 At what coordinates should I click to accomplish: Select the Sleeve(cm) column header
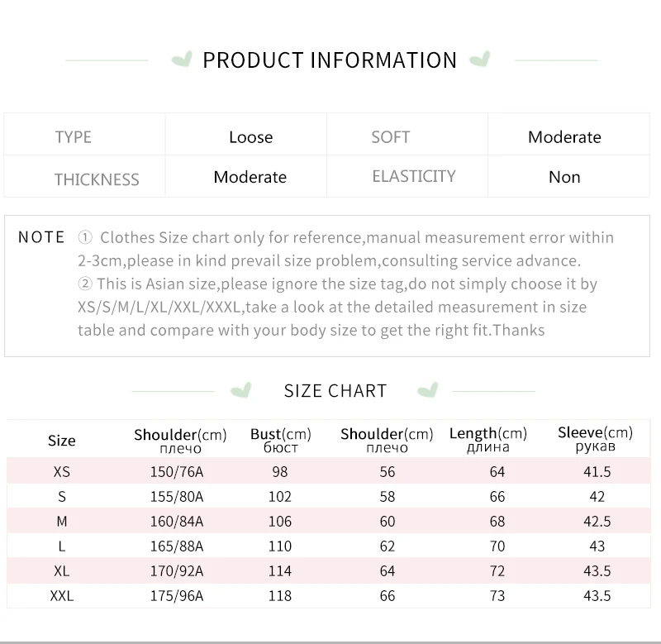pos(595,439)
